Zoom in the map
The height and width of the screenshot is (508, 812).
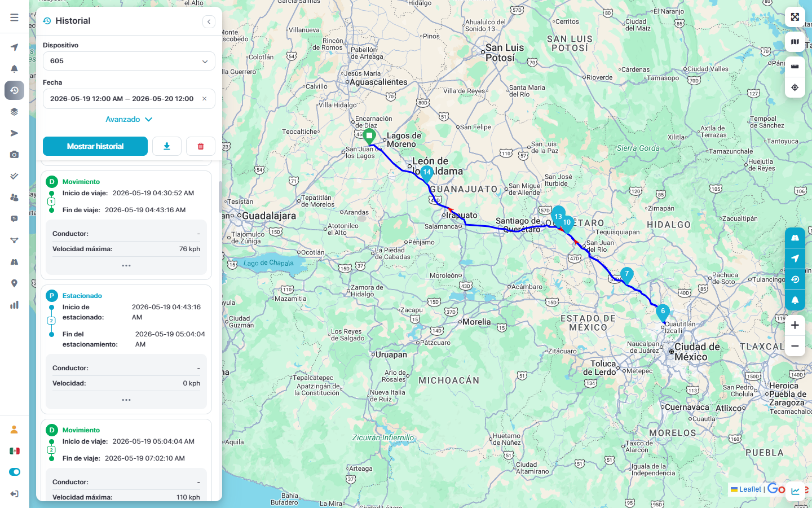click(x=795, y=325)
